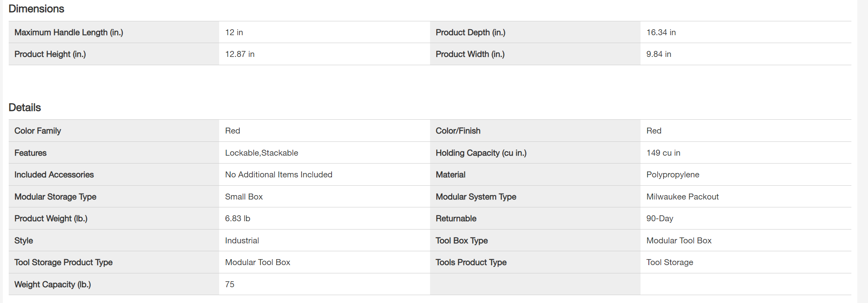Viewport: 868px width, 303px height.
Task: Select the Small Box storage type value
Action: 244,197
